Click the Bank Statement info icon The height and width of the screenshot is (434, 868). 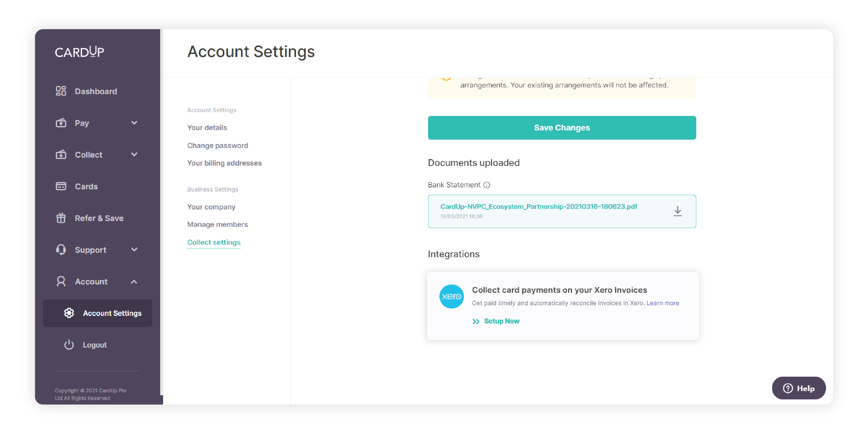[487, 185]
